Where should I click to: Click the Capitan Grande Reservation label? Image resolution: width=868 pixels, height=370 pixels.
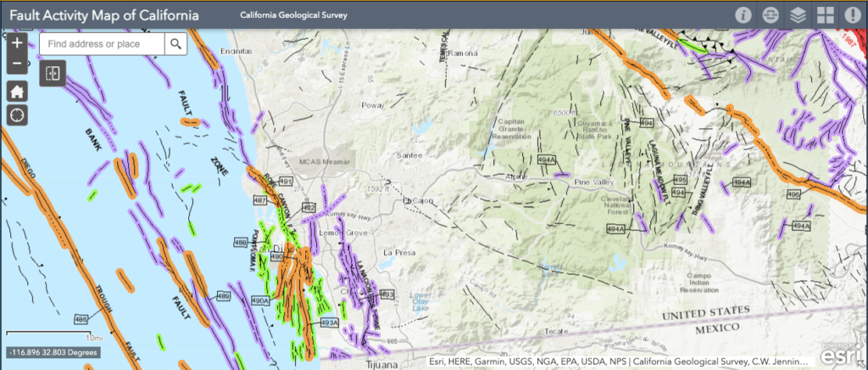click(x=511, y=129)
